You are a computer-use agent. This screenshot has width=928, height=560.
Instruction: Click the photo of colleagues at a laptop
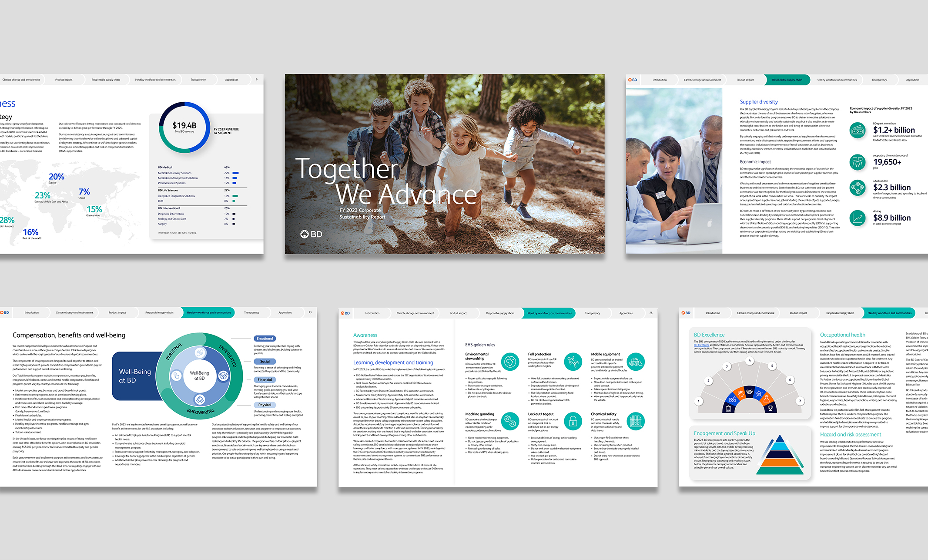point(674,171)
